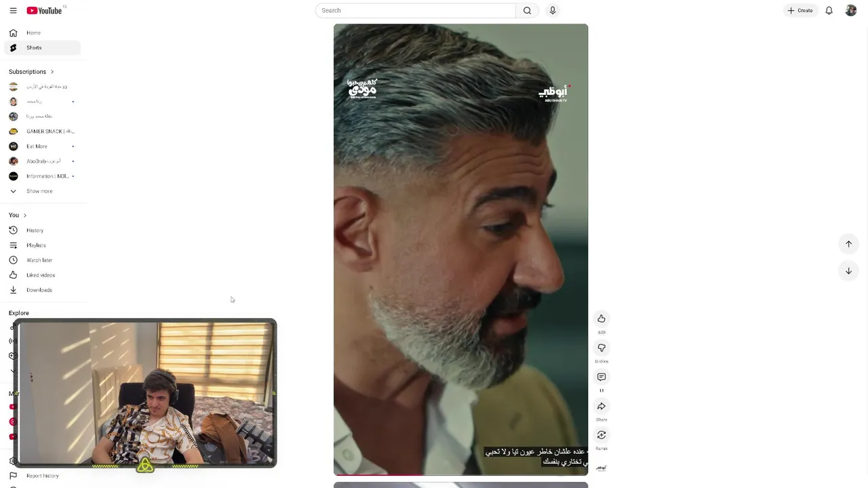Open the hamburger guide menu
Image resolution: width=868 pixels, height=488 pixels.
click(13, 10)
